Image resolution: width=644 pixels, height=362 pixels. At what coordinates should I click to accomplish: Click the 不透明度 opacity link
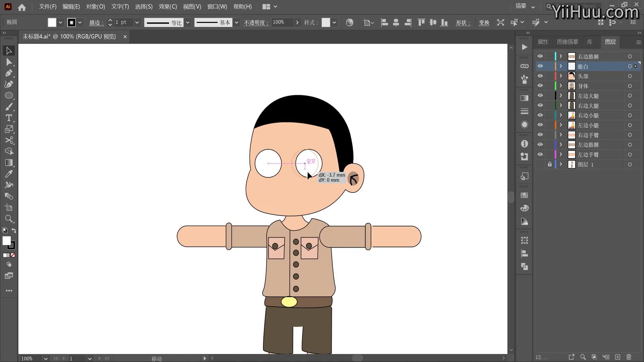point(256,22)
